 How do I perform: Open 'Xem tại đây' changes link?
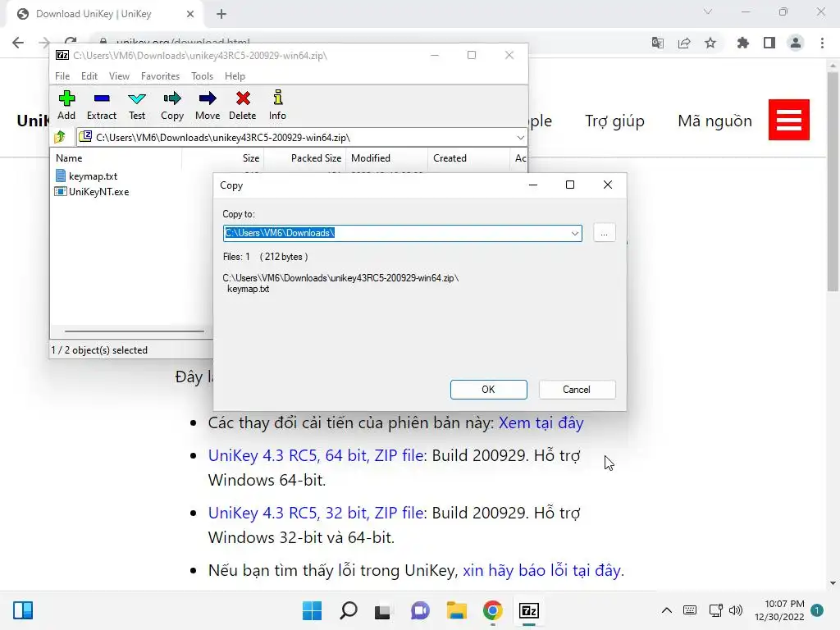(x=541, y=422)
